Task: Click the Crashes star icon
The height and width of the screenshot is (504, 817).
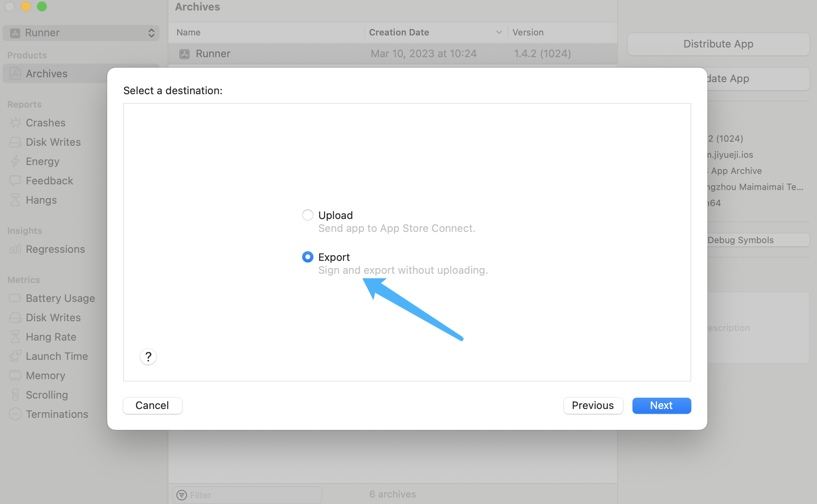Action: [x=15, y=123]
